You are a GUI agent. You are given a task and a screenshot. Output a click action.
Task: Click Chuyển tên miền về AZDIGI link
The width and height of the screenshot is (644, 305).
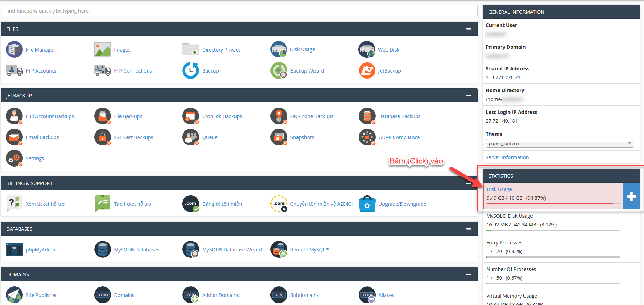[321, 204]
